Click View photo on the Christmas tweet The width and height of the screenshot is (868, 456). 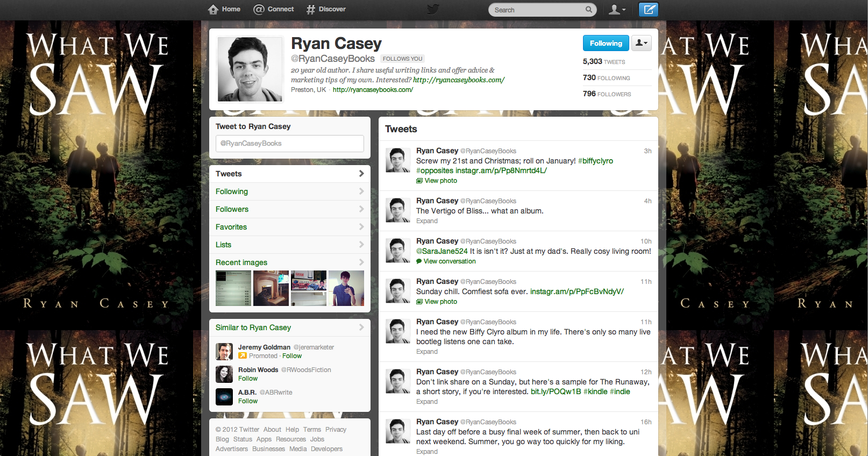pos(437,181)
